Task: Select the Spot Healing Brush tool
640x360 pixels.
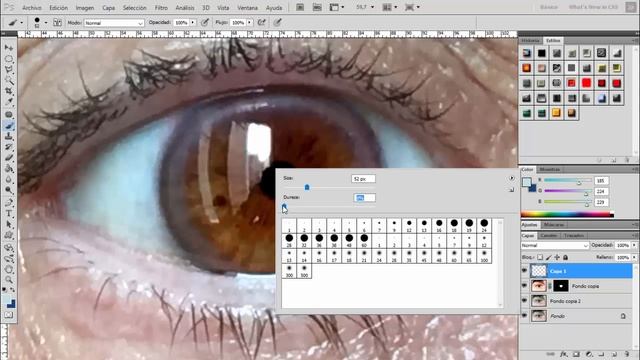Action: click(x=9, y=115)
